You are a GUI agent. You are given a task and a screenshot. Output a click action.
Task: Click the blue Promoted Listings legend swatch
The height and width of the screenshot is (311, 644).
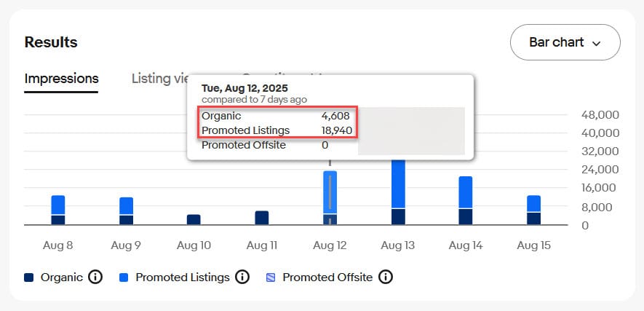click(x=124, y=277)
